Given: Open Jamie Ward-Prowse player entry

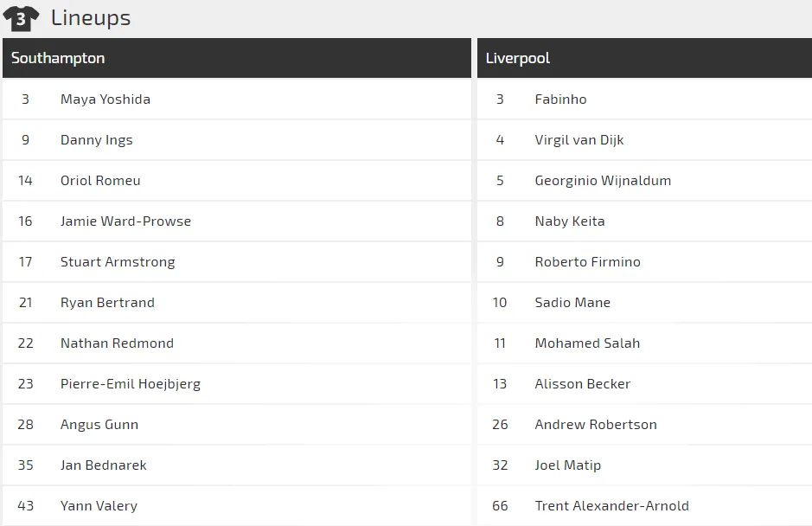Looking at the screenshot, I should [x=125, y=221].
